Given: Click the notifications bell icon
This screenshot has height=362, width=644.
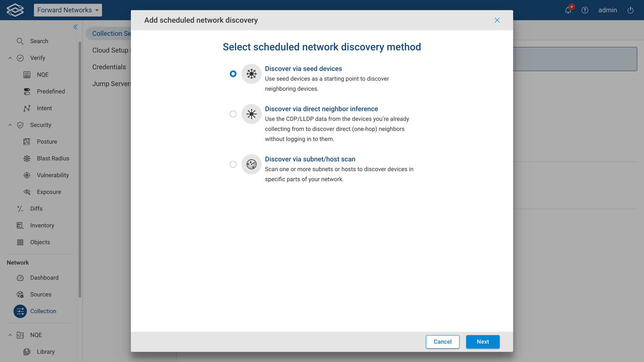Looking at the screenshot, I should pos(568,10).
